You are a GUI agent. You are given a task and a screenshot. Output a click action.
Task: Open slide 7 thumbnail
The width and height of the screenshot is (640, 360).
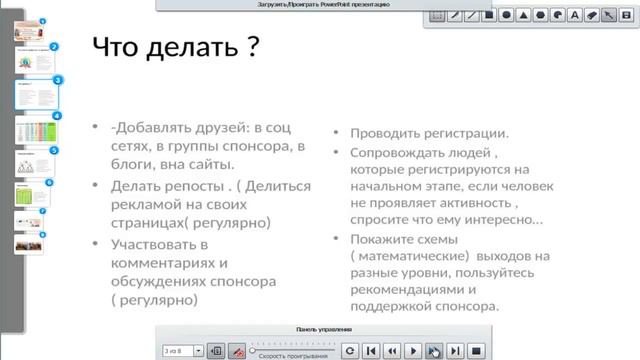click(29, 222)
